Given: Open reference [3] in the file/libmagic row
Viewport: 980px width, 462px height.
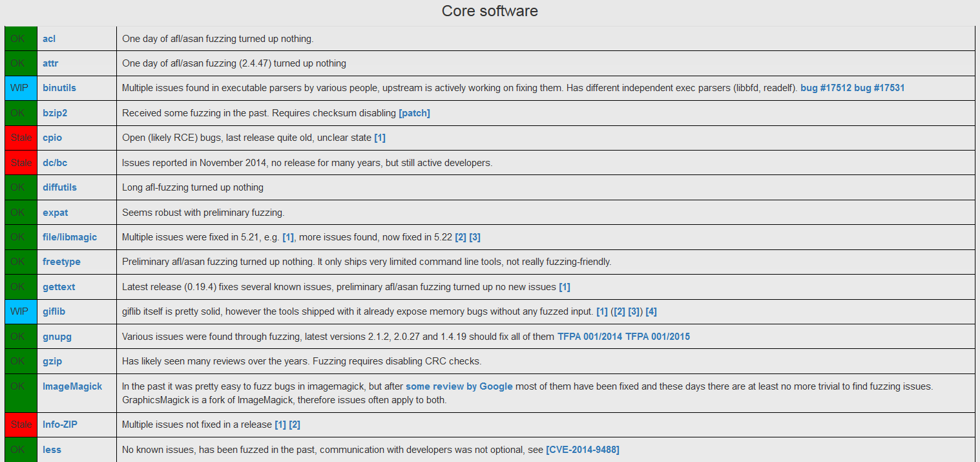Looking at the screenshot, I should [x=475, y=237].
